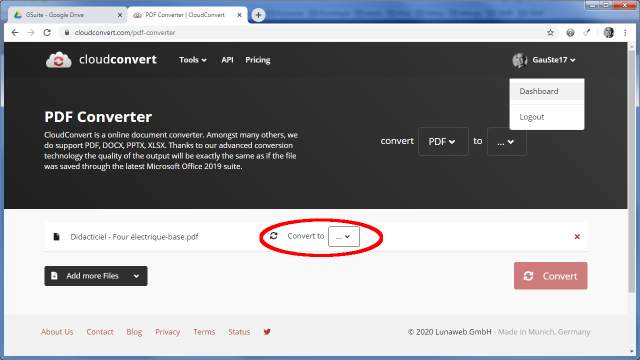Image resolution: width=640 pixels, height=360 pixels.
Task: Expand the GauSte17 account menu
Action: (553, 60)
